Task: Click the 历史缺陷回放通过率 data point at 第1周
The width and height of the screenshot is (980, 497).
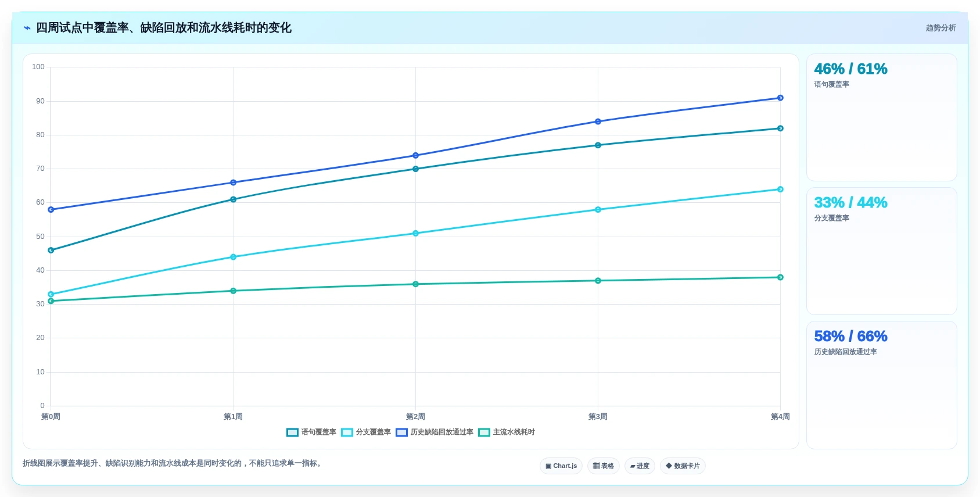Action: [234, 183]
